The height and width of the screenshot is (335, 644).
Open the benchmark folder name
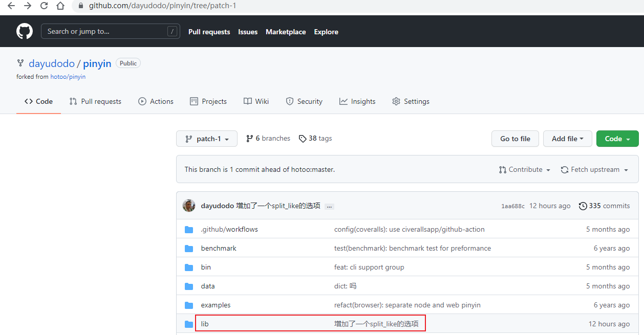[x=219, y=249]
